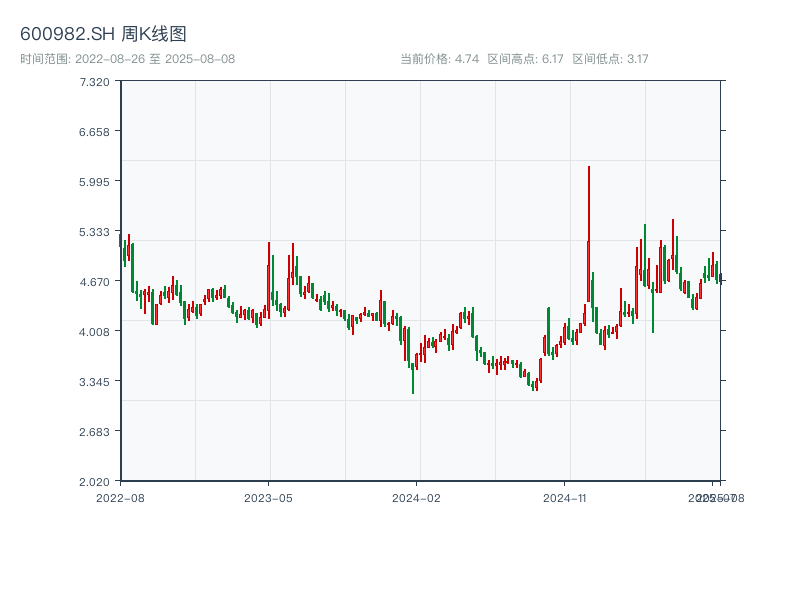The width and height of the screenshot is (800, 600).
Task: Click the chart title 600982.SH 周K线图
Action: 103,34
